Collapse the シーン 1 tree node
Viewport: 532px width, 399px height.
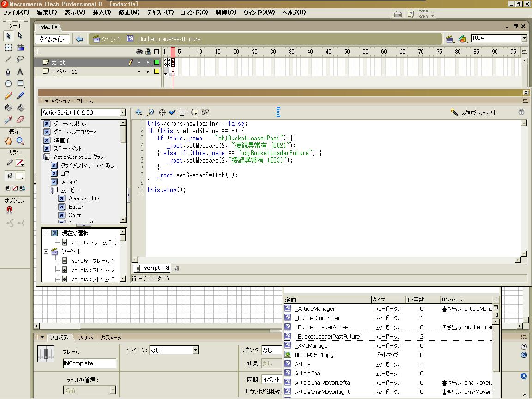pyautogui.click(x=46, y=252)
